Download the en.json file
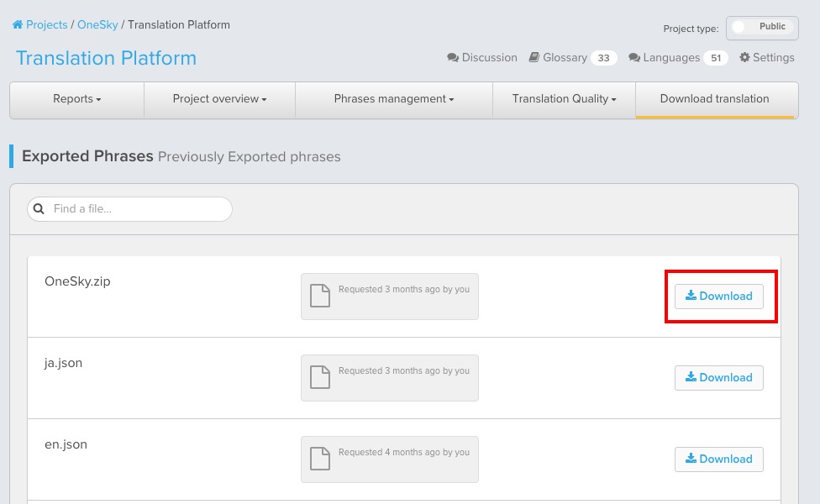Screen dimensions: 820x504 718,459
